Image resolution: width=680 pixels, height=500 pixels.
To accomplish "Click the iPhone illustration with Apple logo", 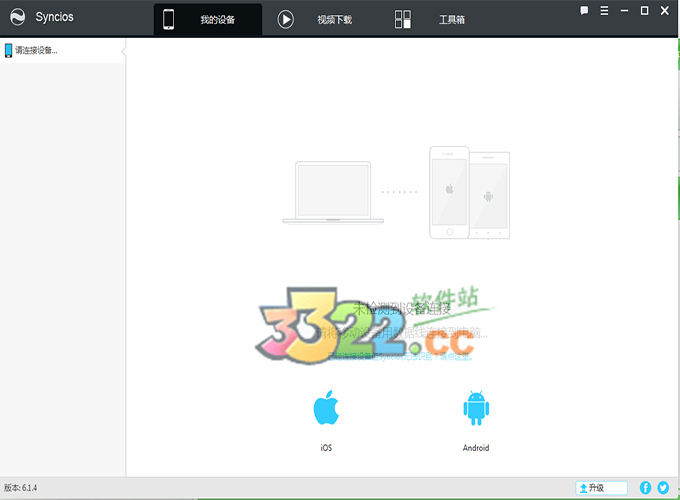I will pos(449,193).
